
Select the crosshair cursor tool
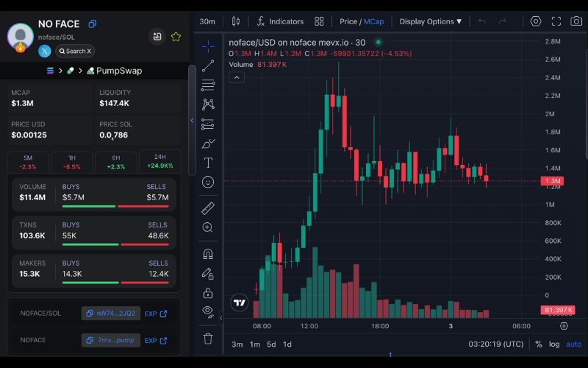[x=208, y=46]
